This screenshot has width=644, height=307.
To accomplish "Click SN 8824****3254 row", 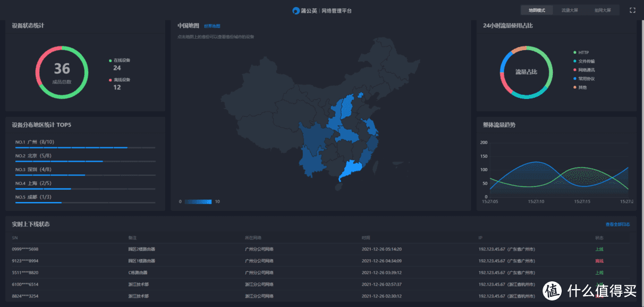I will click(x=320, y=296).
